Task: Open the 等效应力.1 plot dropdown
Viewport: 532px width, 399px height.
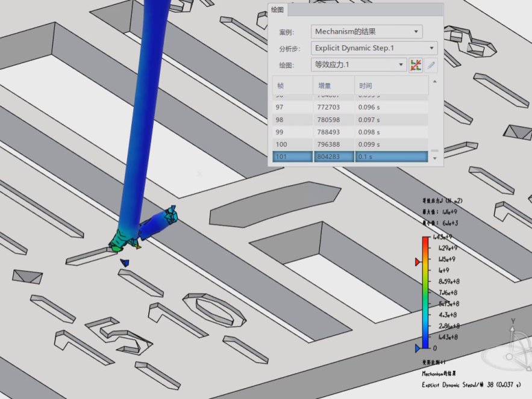Action: (x=359, y=64)
